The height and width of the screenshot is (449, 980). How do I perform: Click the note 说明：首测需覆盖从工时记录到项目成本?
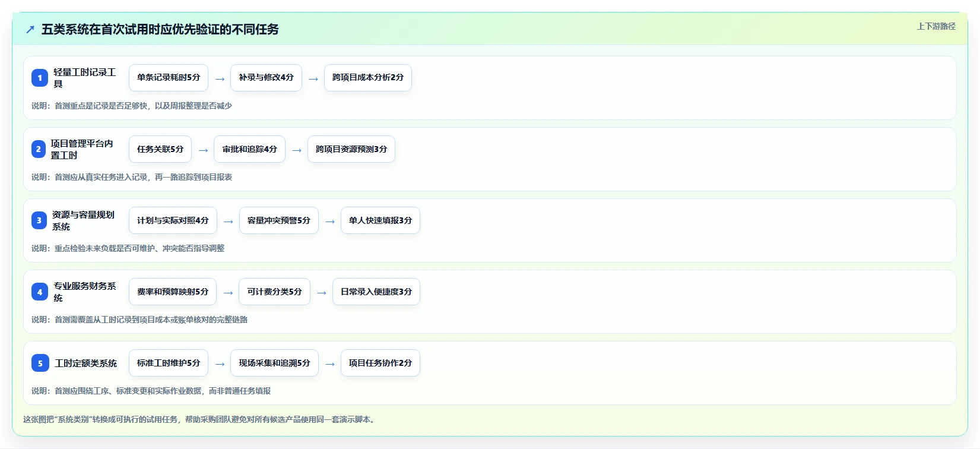(x=139, y=320)
